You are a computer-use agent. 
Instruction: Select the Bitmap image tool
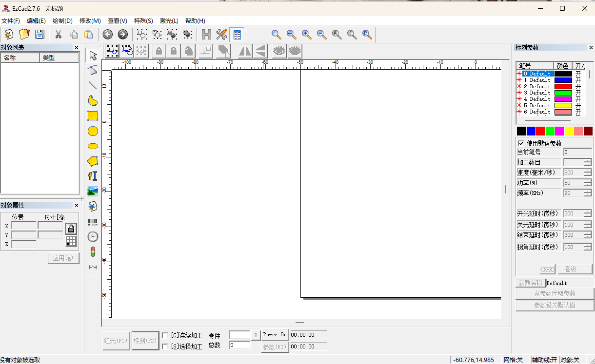(x=93, y=191)
